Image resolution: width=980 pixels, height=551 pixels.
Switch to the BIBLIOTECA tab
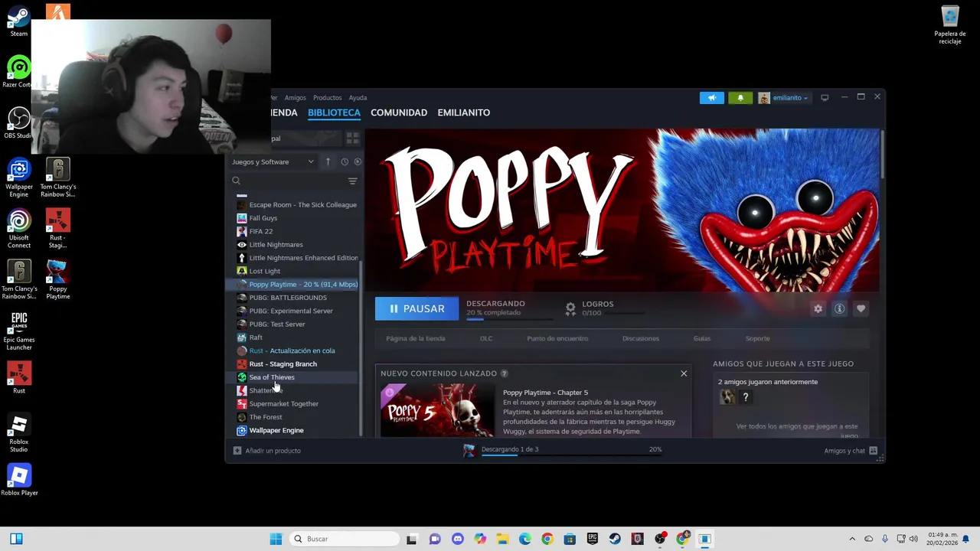pyautogui.click(x=334, y=112)
